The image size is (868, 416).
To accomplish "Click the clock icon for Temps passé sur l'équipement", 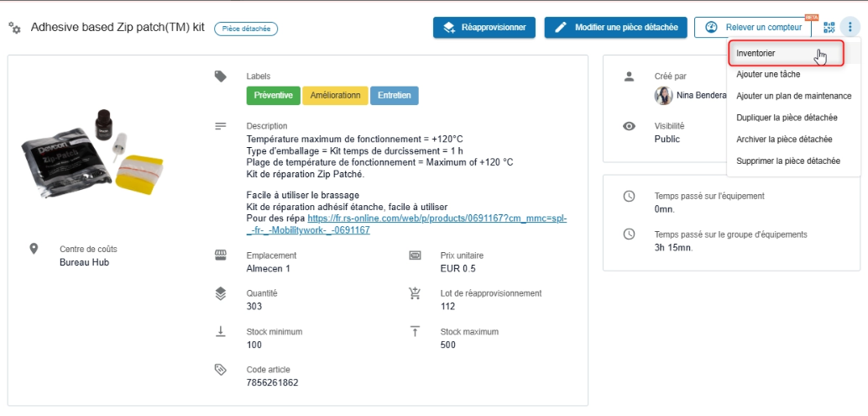I will pos(629,197).
